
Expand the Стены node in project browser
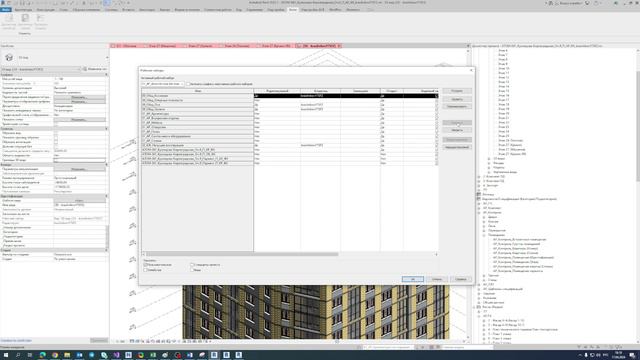[x=484, y=280]
